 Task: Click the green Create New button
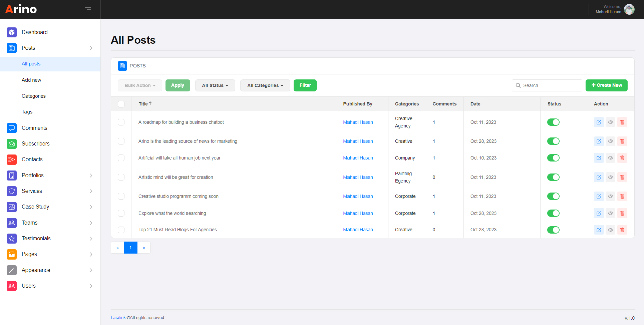[606, 85]
